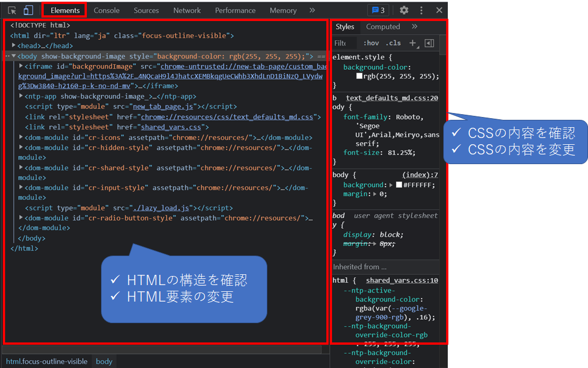The width and height of the screenshot is (588, 368).
Task: Toggle the device toolbar icon
Action: [28, 10]
